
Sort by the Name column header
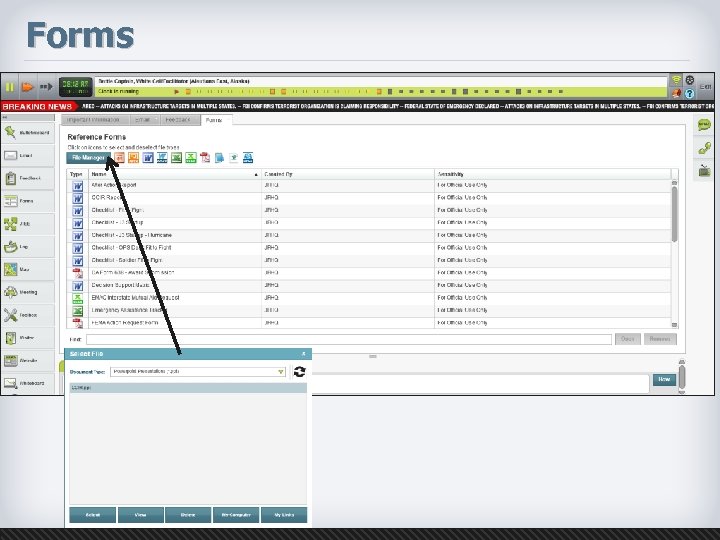[x=175, y=174]
